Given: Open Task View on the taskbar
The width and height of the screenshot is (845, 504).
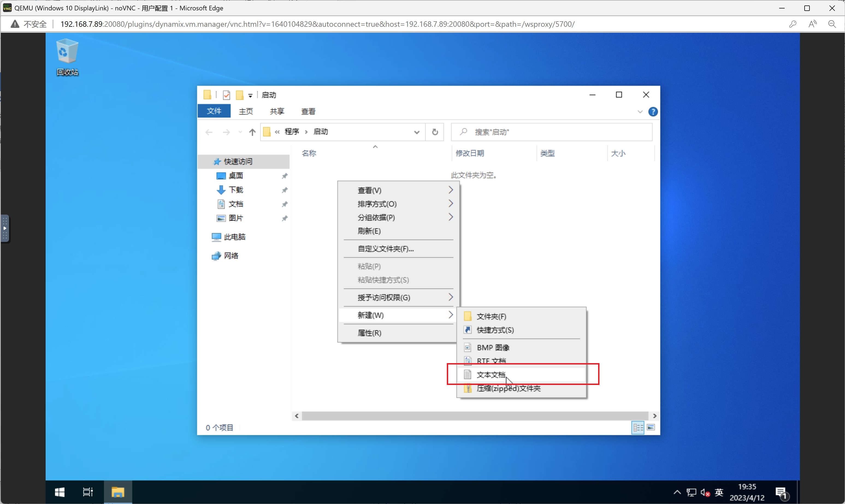Looking at the screenshot, I should pos(88,492).
